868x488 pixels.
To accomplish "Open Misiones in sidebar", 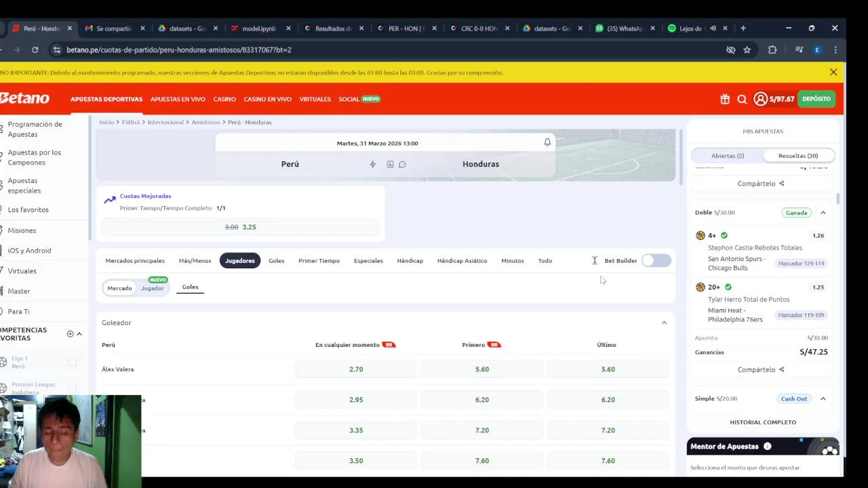I will (x=22, y=230).
